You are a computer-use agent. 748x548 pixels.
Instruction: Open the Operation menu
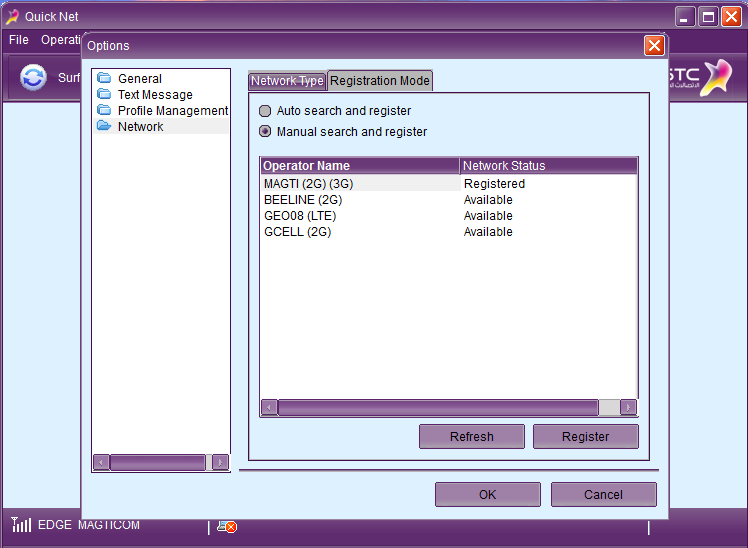60,40
